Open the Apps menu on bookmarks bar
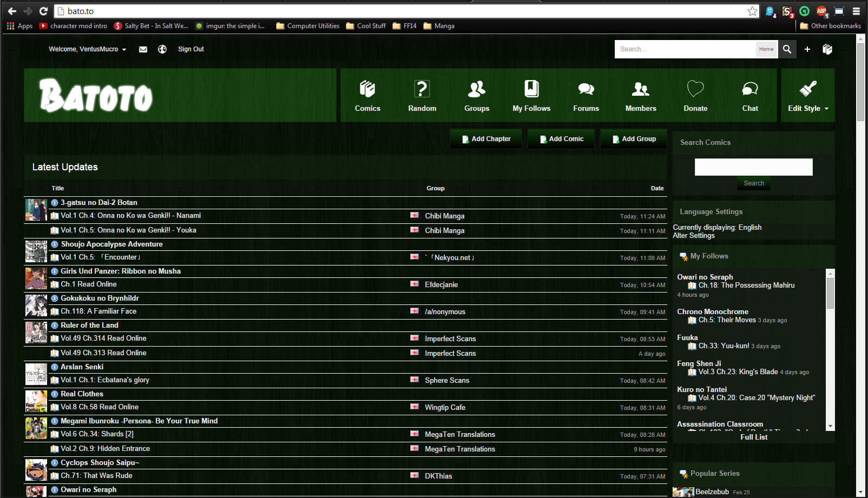The image size is (868, 498). 20,25
